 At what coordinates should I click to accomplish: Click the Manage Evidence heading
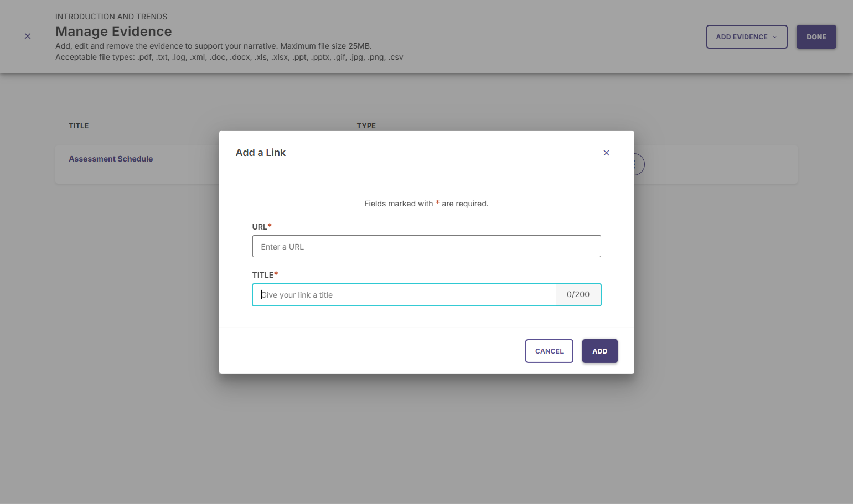[113, 32]
